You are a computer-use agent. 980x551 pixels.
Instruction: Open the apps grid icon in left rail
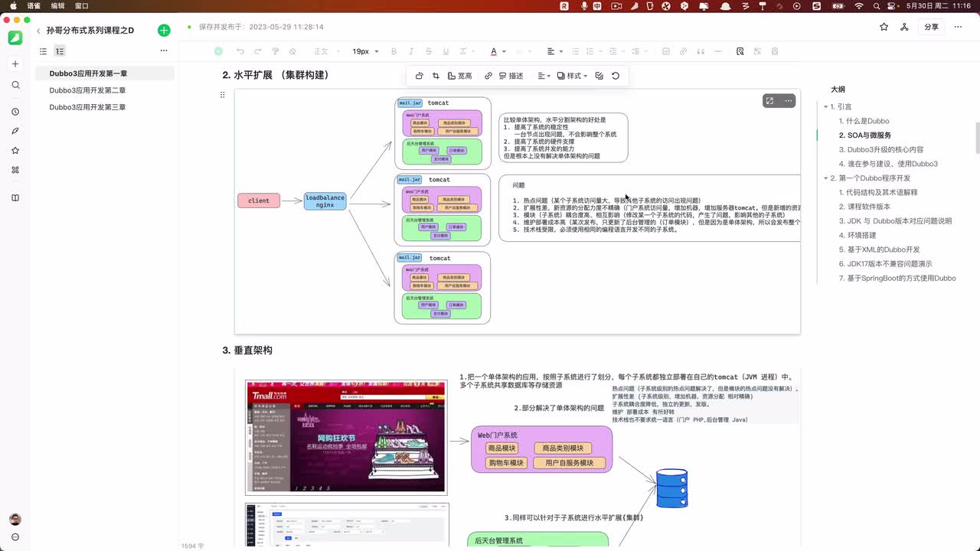(x=15, y=170)
